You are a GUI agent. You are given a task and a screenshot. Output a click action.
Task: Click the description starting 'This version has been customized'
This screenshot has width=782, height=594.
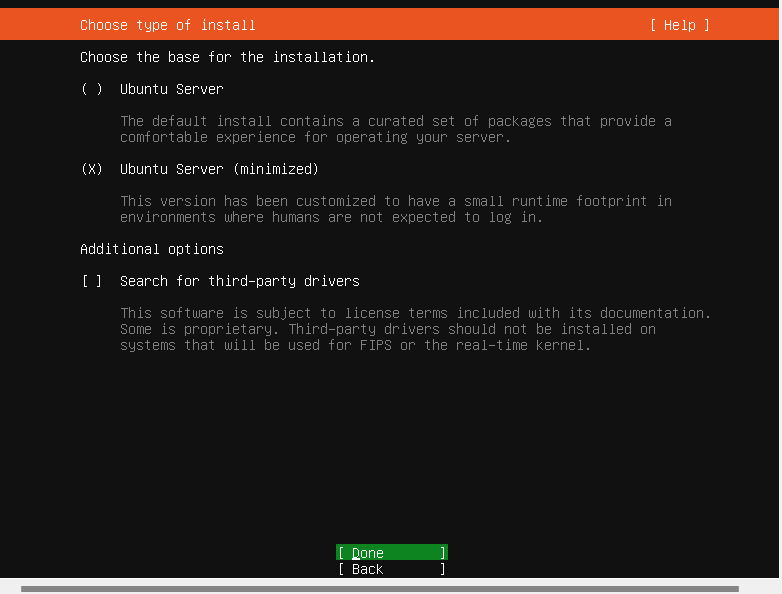click(395, 209)
